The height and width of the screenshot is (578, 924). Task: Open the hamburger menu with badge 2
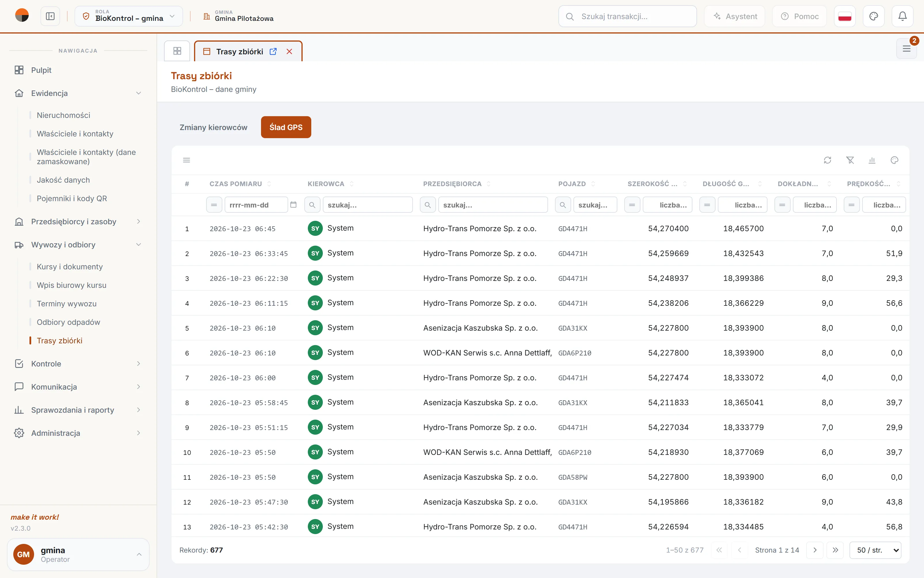(906, 49)
